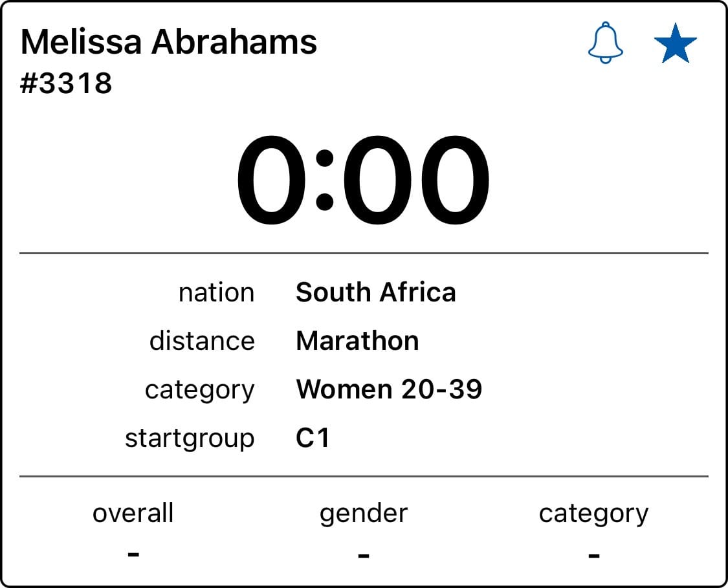The height and width of the screenshot is (588, 728).
Task: Open overall standings via the overall column
Action: pyautogui.click(x=133, y=513)
